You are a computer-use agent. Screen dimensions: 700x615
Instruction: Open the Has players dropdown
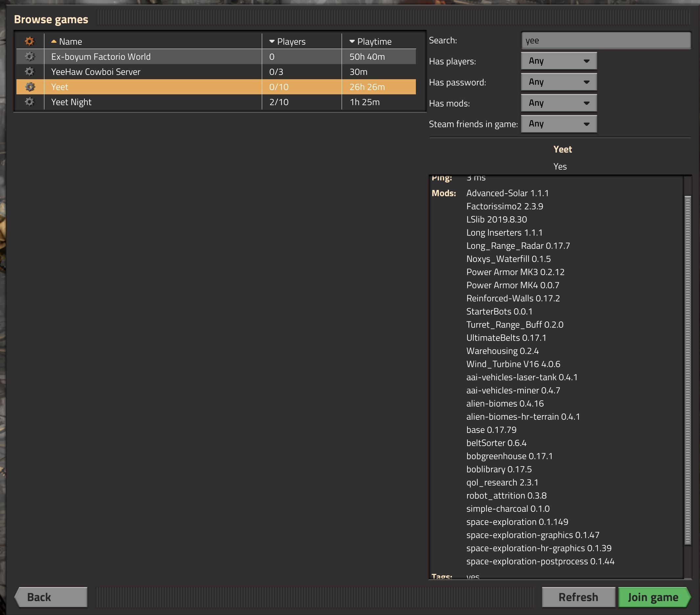(x=558, y=61)
